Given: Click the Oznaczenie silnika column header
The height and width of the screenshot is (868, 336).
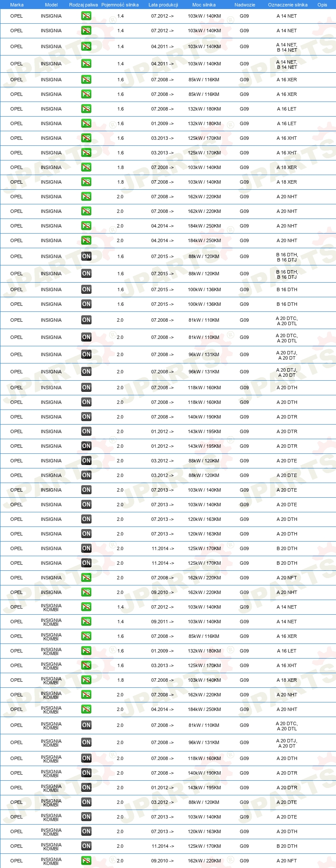Looking at the screenshot, I should tap(288, 5).
